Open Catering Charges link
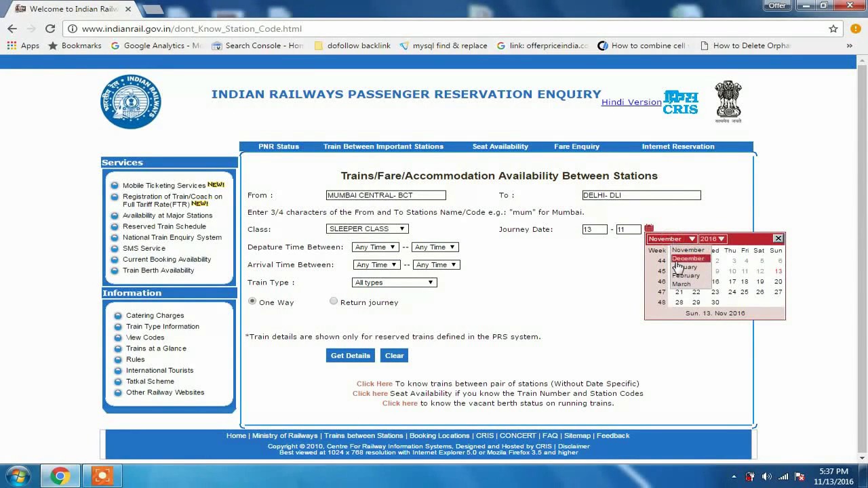This screenshot has height=488, width=868. 155,315
